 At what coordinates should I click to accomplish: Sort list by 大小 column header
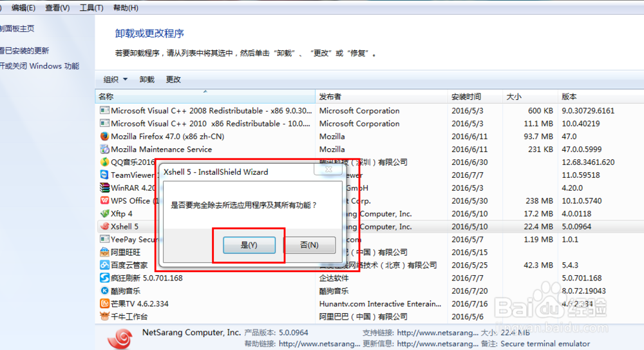(x=530, y=97)
